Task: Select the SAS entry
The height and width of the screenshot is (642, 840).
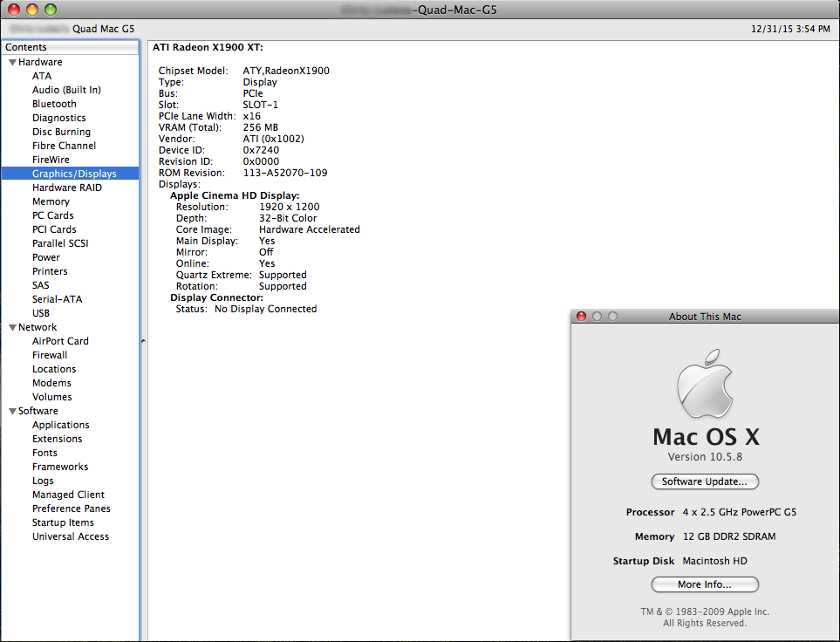Action: pos(41,285)
